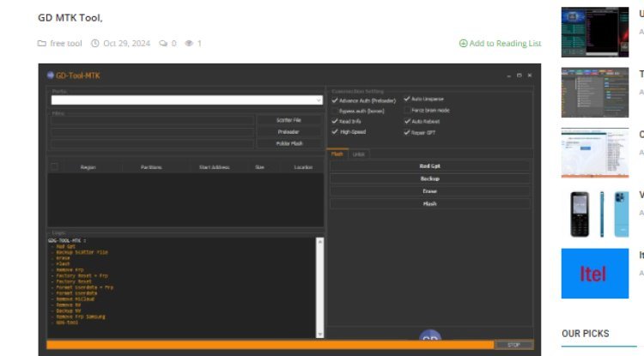The height and width of the screenshot is (356, 644).
Task: Click the plus icon of Add to Reading List
Action: click(x=463, y=43)
